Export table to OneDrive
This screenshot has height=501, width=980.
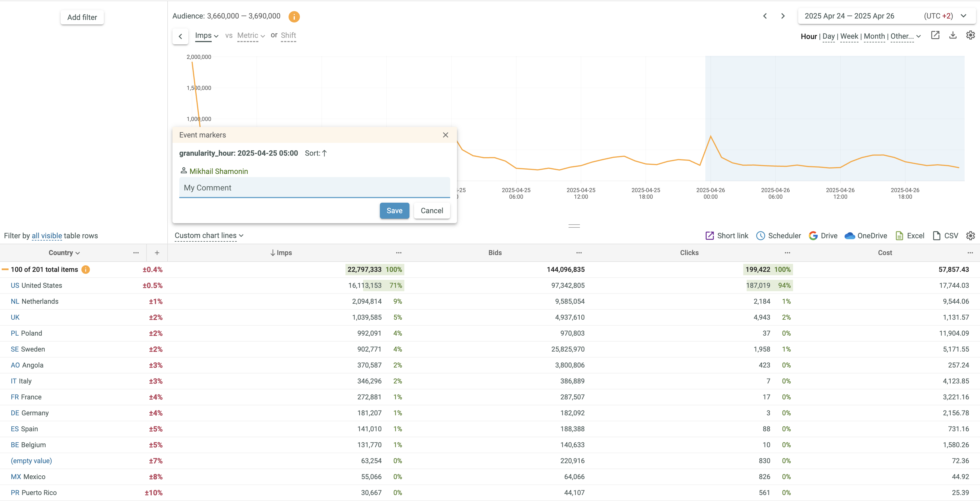(866, 236)
